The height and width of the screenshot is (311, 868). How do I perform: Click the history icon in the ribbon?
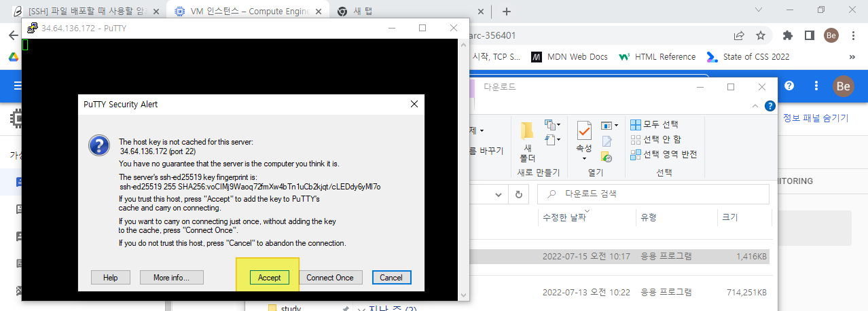coord(607,157)
